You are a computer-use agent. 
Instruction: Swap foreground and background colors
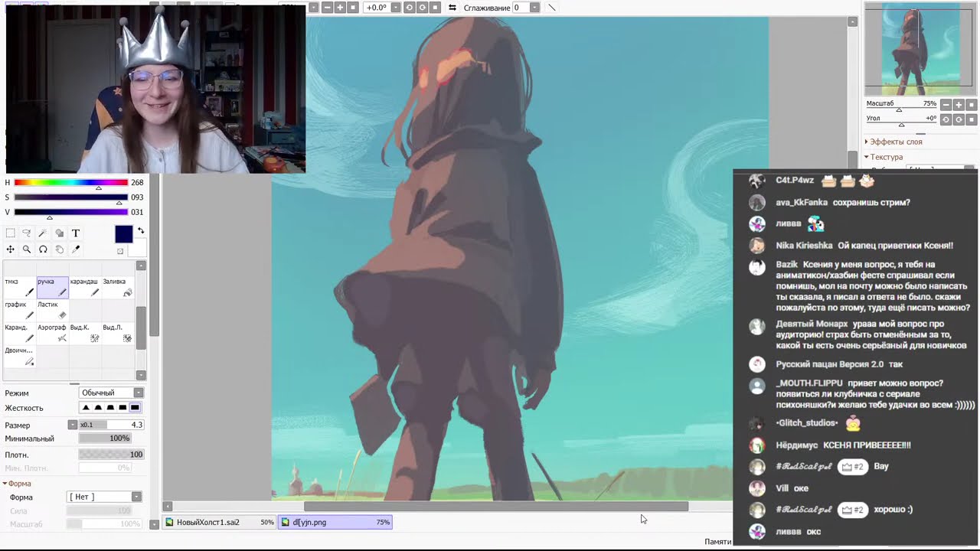(141, 231)
